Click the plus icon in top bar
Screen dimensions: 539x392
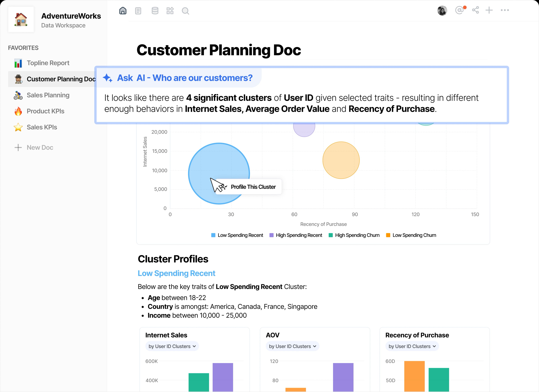point(489,10)
